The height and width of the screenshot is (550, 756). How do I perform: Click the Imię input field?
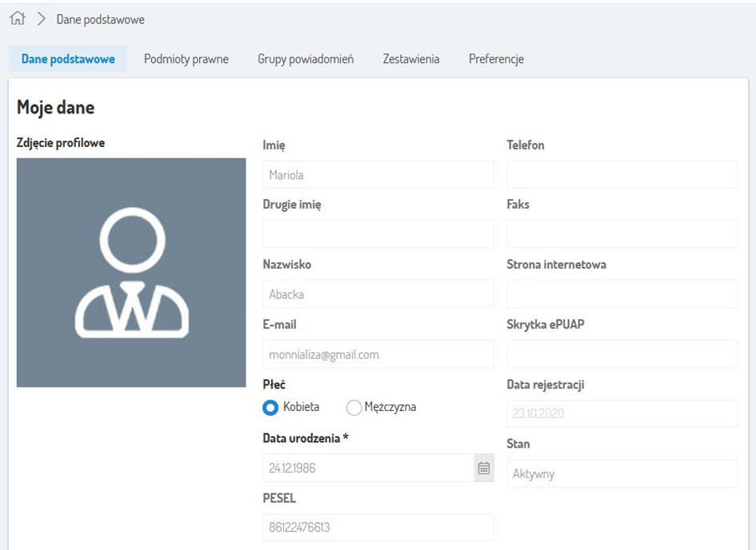click(378, 175)
